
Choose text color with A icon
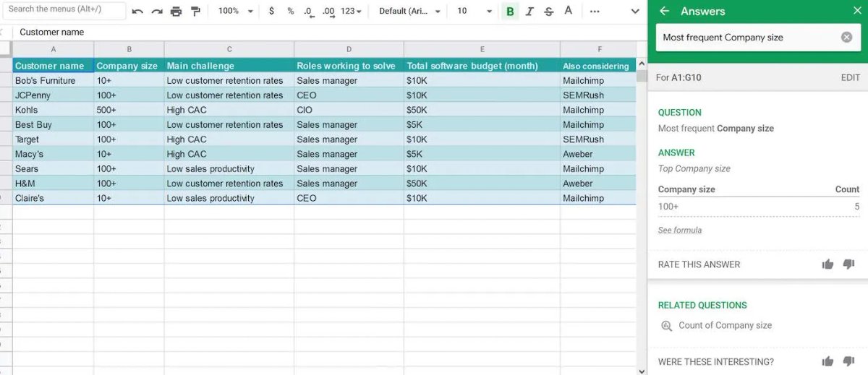point(569,11)
